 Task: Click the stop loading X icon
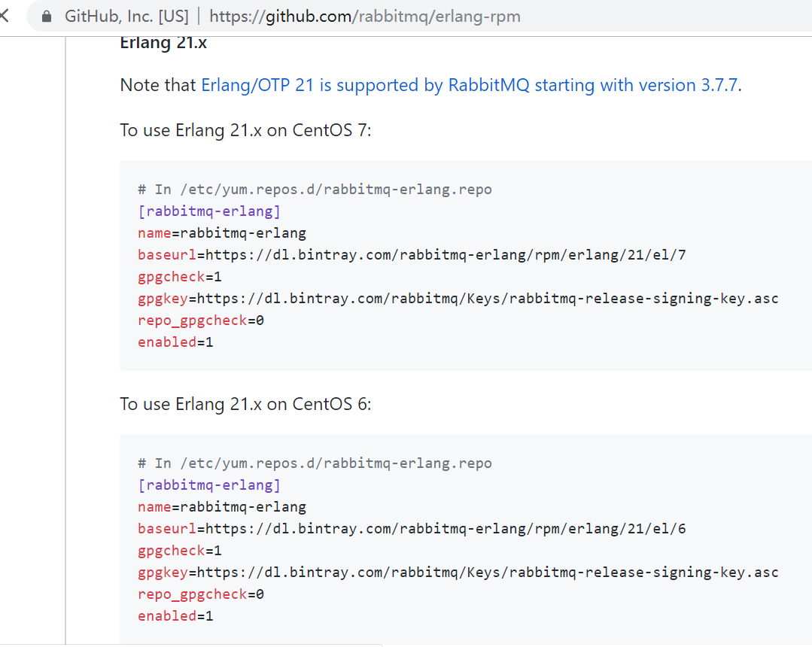5,16
